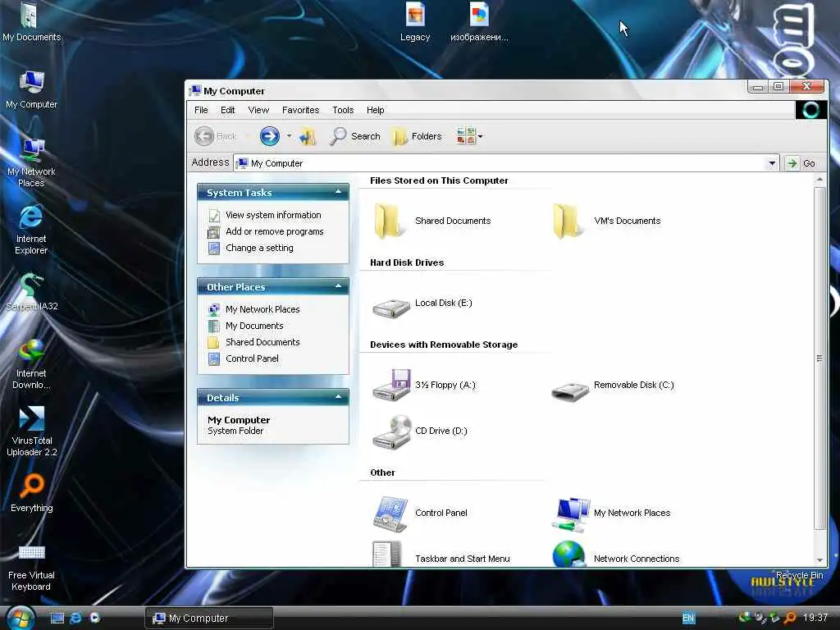840x630 pixels.
Task: Open My Documents in Other Places
Action: pyautogui.click(x=254, y=326)
